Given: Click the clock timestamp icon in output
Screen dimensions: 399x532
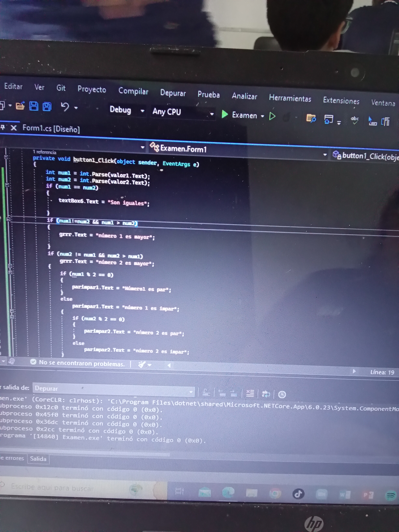Looking at the screenshot, I should tap(282, 395).
